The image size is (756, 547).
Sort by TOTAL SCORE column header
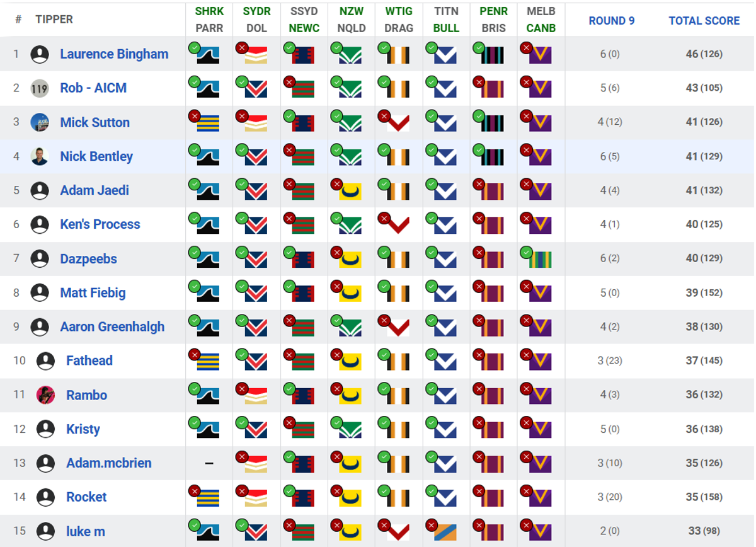pyautogui.click(x=704, y=21)
